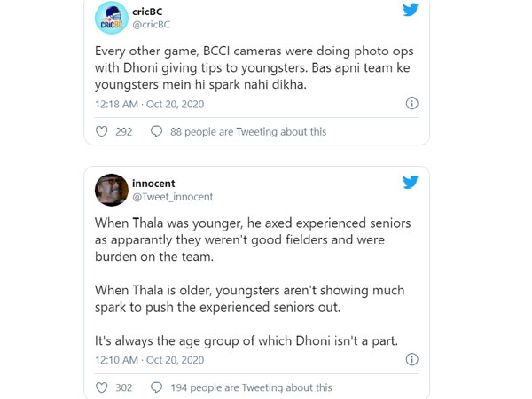Open info icon on innocent tweet
This screenshot has height=399, width=532.
(411, 360)
